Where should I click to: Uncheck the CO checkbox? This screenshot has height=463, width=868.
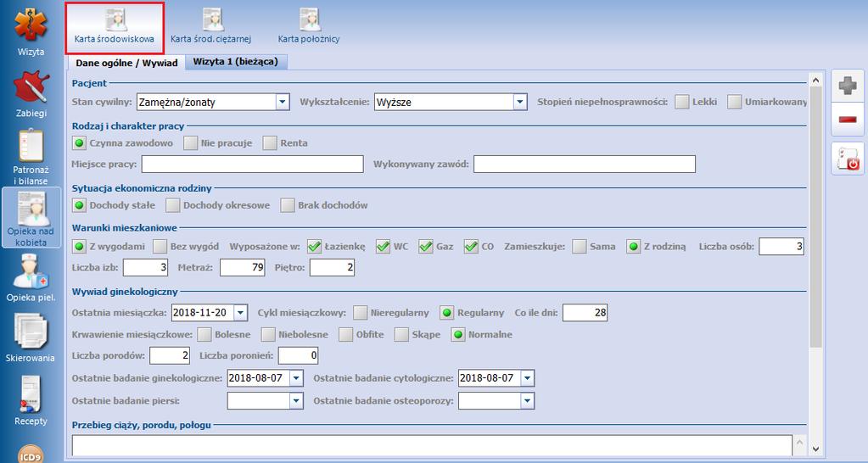(x=471, y=246)
